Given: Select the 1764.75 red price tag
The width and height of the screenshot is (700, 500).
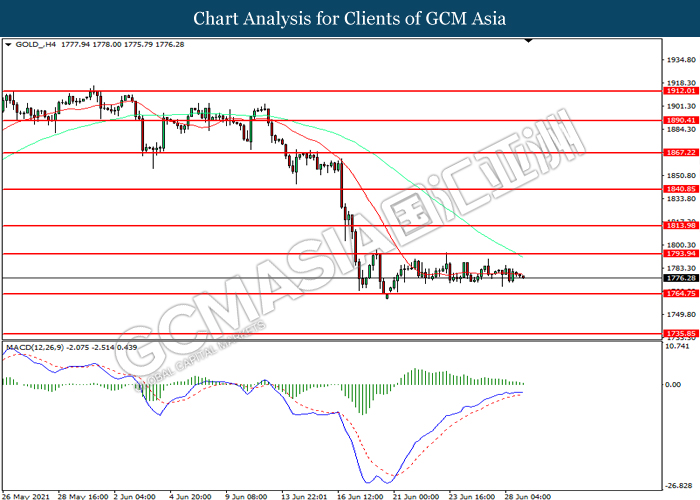Looking at the screenshot, I should 679,293.
